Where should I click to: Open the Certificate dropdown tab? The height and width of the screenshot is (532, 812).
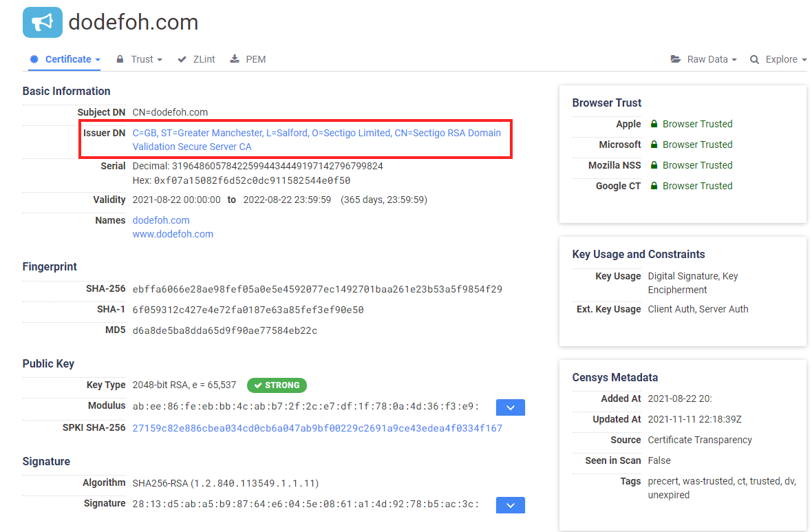[x=65, y=59]
